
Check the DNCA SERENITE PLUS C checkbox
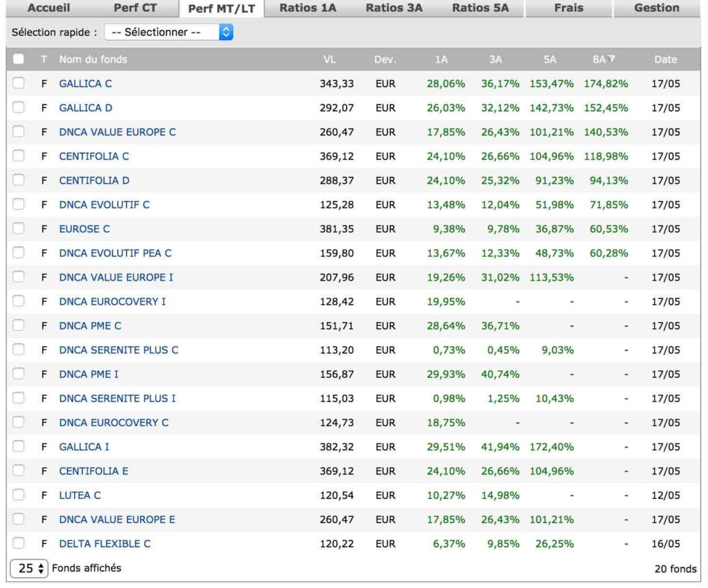(19, 350)
